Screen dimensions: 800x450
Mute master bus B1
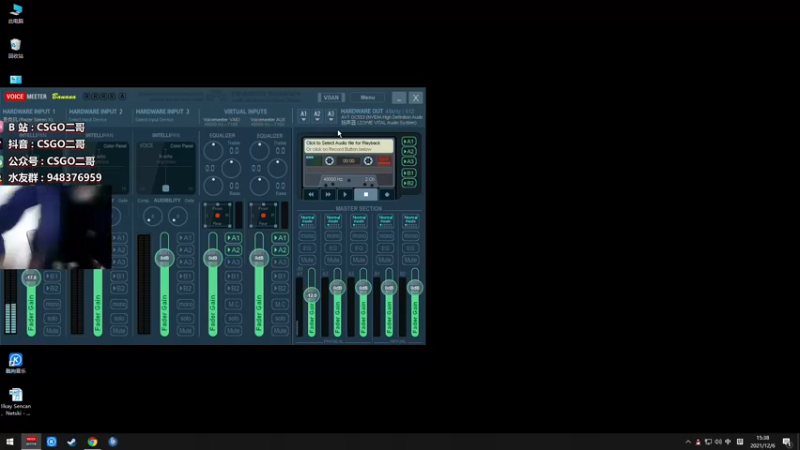pos(385,260)
